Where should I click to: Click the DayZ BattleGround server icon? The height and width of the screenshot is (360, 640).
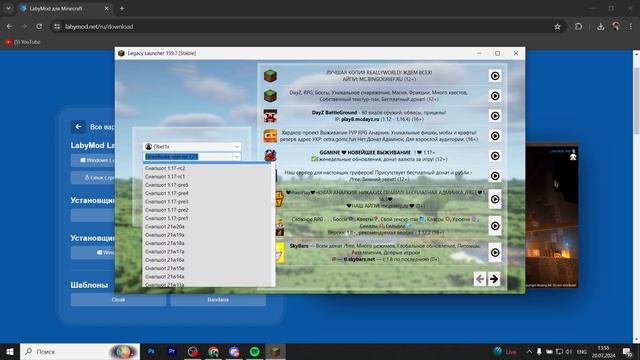click(270, 116)
